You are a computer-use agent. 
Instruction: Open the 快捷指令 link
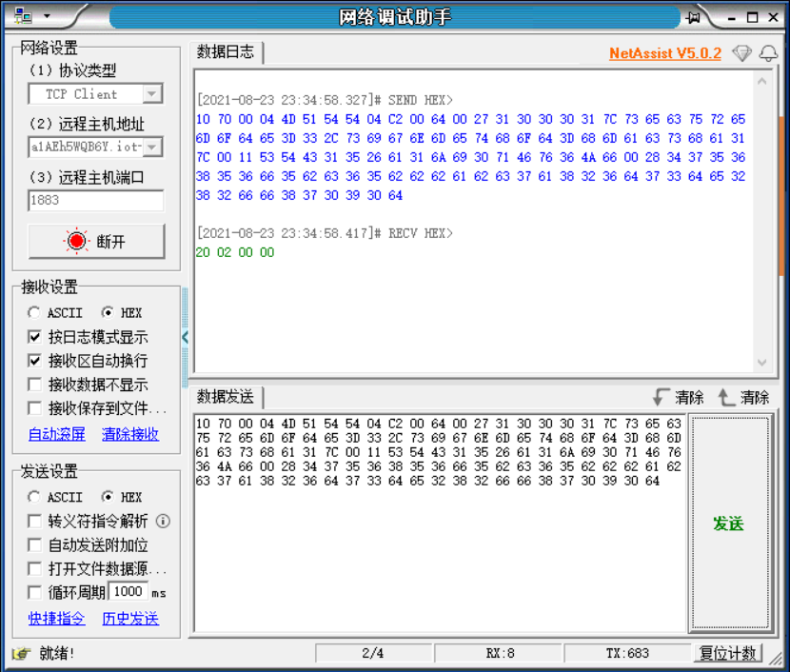57,619
